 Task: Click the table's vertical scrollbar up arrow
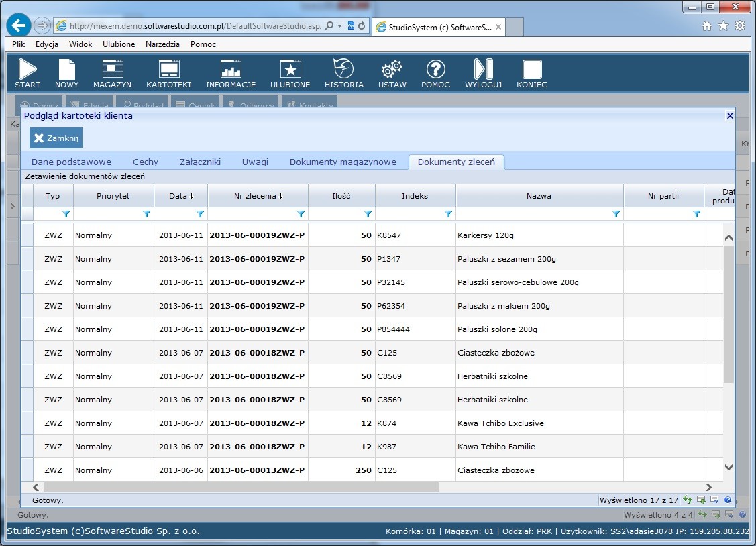point(729,237)
